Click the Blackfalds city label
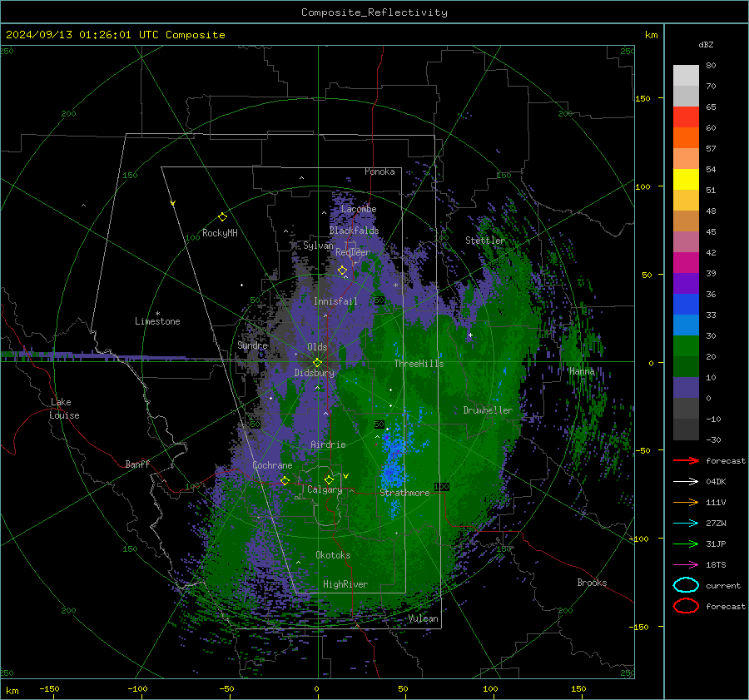 click(x=354, y=231)
